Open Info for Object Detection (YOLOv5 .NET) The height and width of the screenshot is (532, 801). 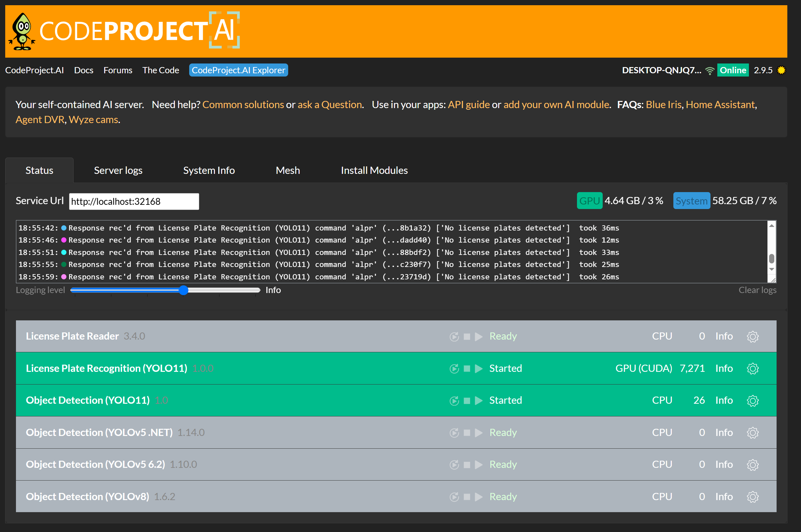point(724,433)
